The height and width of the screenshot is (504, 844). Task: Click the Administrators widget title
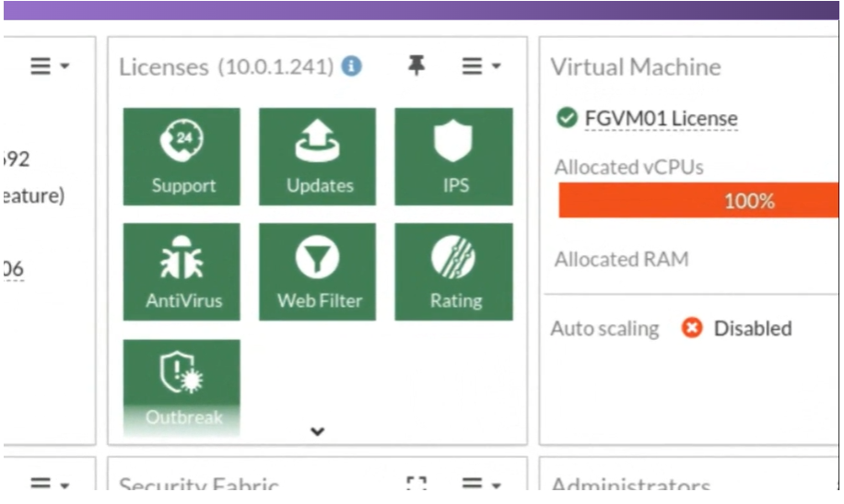(631, 483)
